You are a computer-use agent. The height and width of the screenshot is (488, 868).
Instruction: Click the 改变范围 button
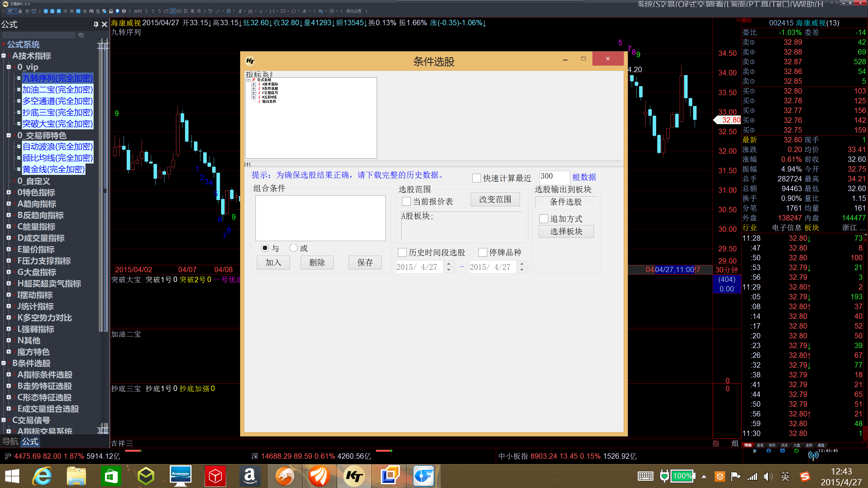pyautogui.click(x=495, y=199)
